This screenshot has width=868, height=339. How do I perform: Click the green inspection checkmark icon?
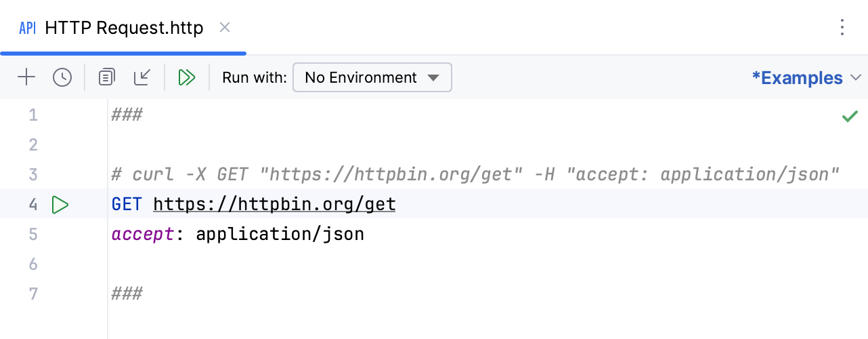click(x=850, y=116)
